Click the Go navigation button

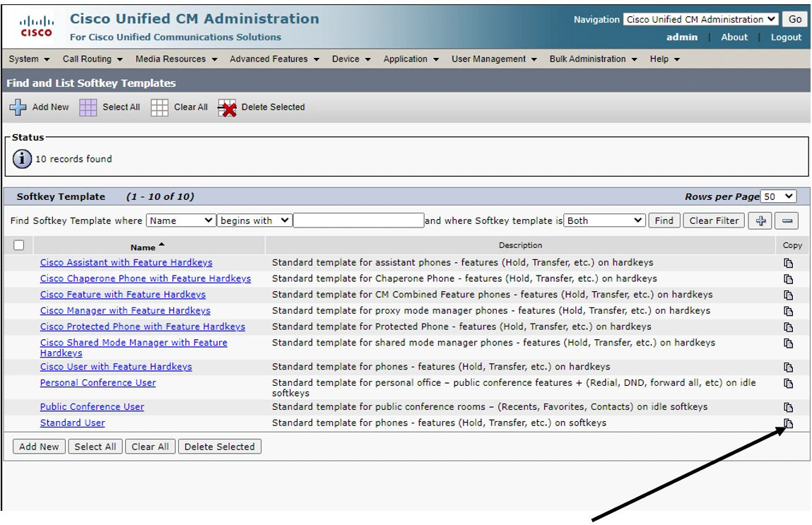click(795, 19)
